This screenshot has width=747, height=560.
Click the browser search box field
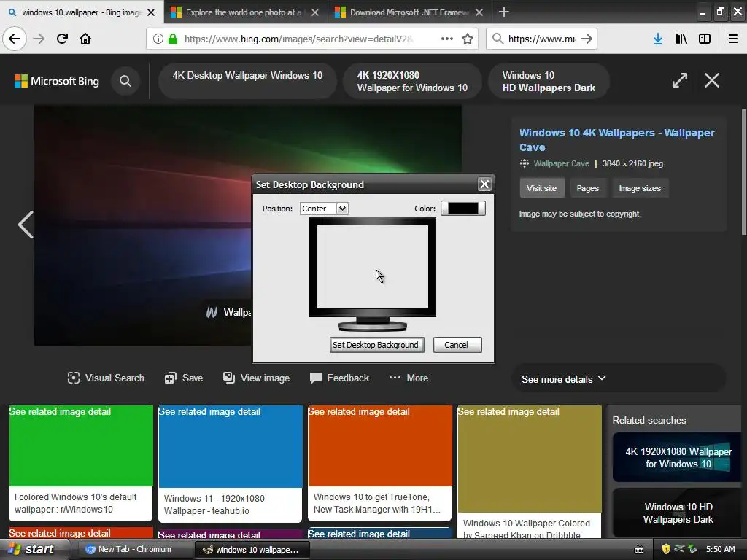[542, 39]
